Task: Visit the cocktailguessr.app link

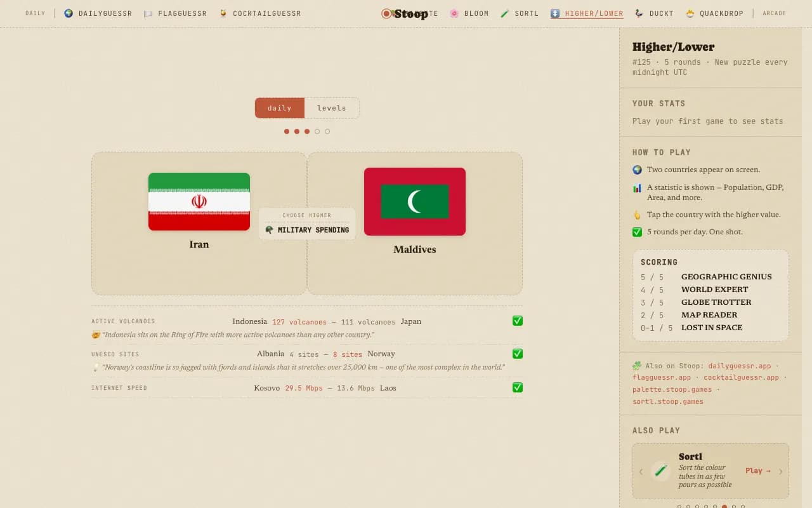Action: [741, 377]
